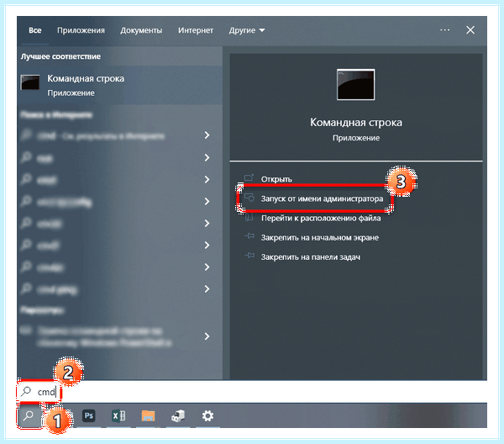Expand the first web search suggestion chevron
This screenshot has height=444, width=504.
click(207, 135)
